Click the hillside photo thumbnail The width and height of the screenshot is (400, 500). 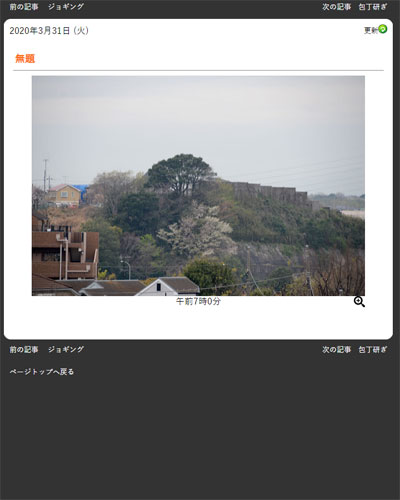[x=198, y=186]
